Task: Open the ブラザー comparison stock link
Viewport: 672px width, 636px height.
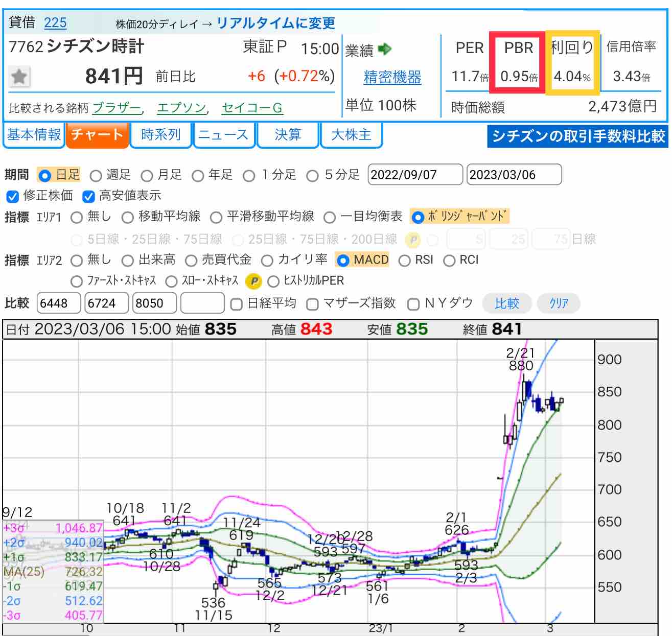Action: coord(117,108)
